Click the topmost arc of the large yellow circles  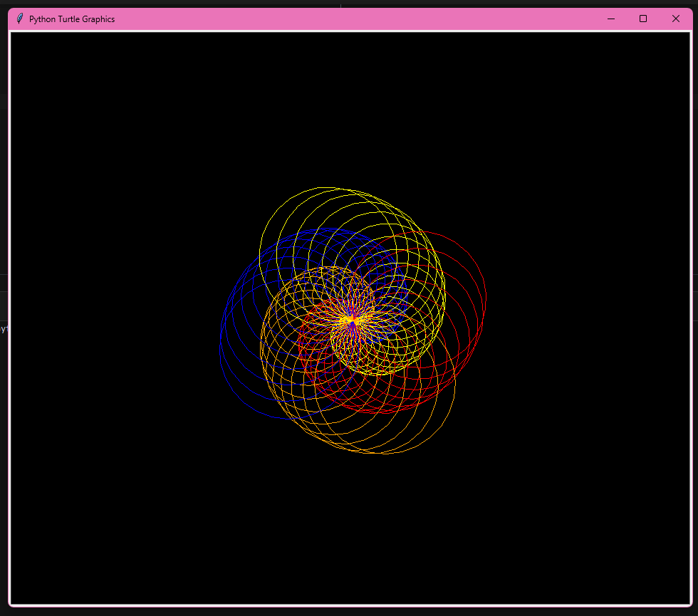328,188
